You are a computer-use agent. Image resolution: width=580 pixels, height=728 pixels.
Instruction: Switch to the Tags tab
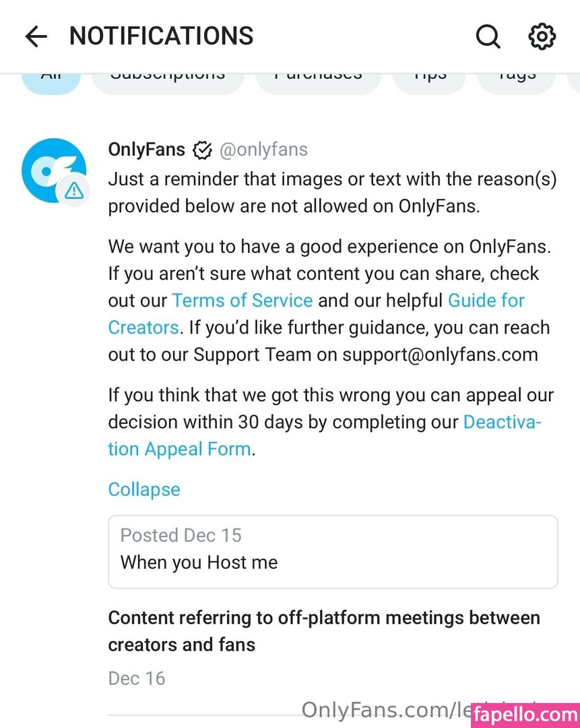tap(516, 80)
